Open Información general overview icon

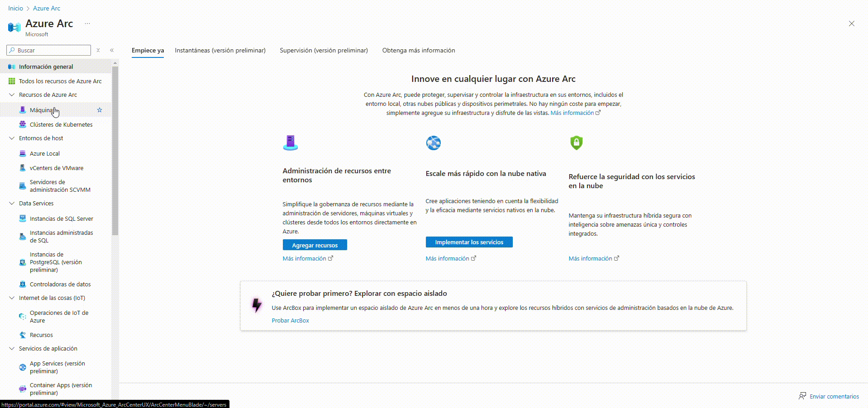[x=12, y=66]
